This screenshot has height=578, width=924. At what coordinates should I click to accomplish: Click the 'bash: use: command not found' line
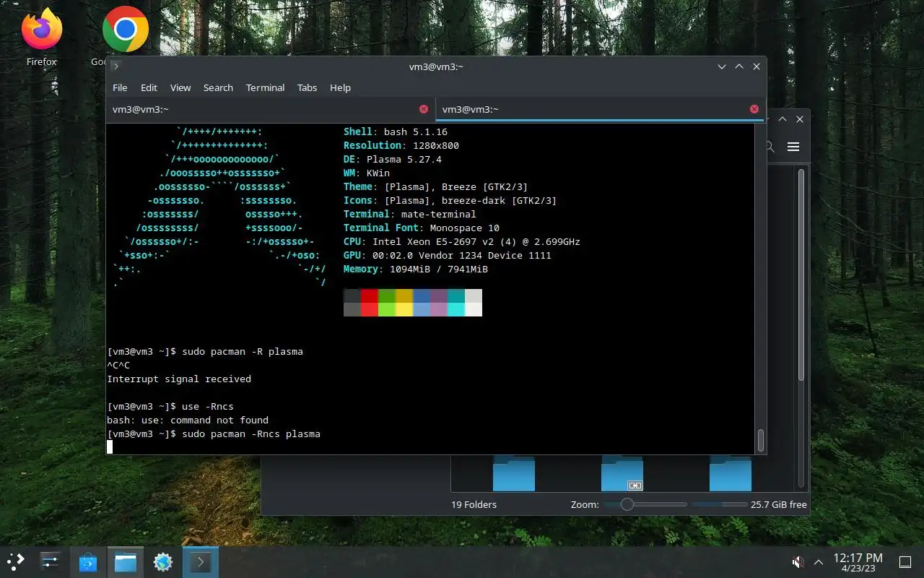[x=188, y=420]
